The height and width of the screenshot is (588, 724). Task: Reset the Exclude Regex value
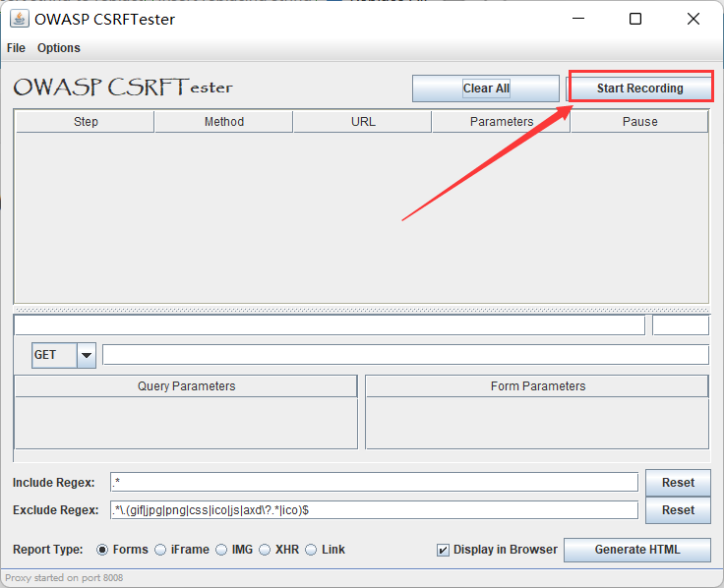coord(678,510)
